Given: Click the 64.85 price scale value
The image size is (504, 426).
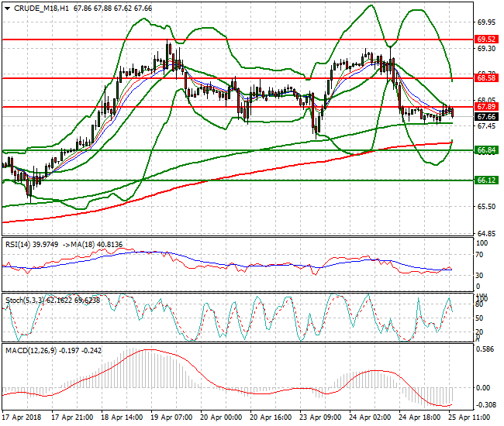Looking at the screenshot, I should (x=486, y=233).
